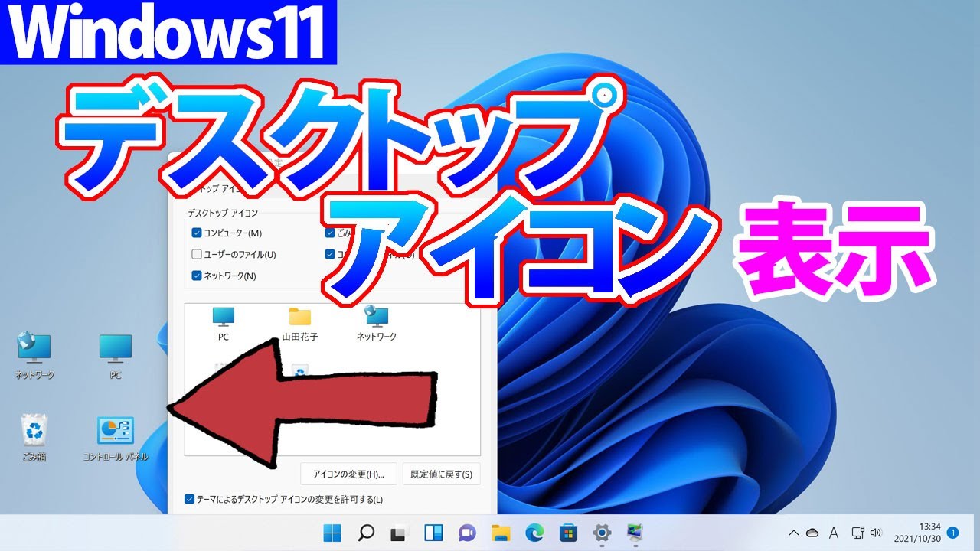Toggle the ネットワーク(N) checkbox
The width and height of the screenshot is (980, 551).
[x=197, y=275]
